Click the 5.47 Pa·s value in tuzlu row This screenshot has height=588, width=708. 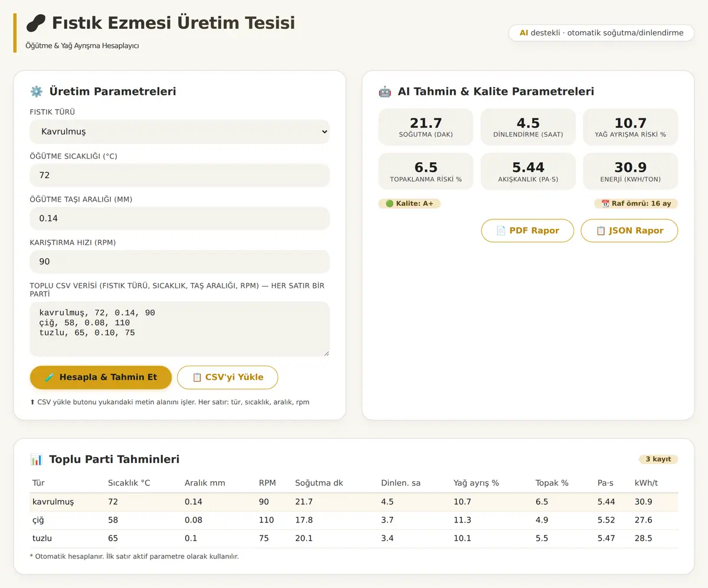click(607, 538)
